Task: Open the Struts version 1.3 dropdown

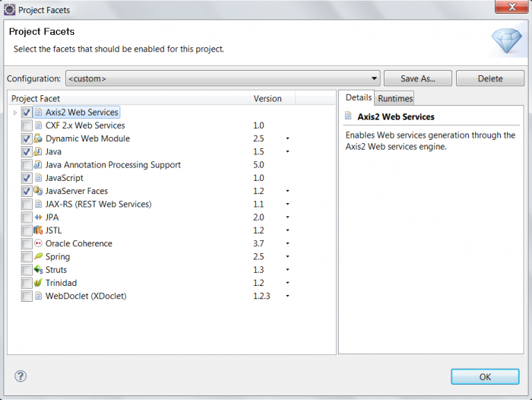Action: pyautogui.click(x=287, y=270)
